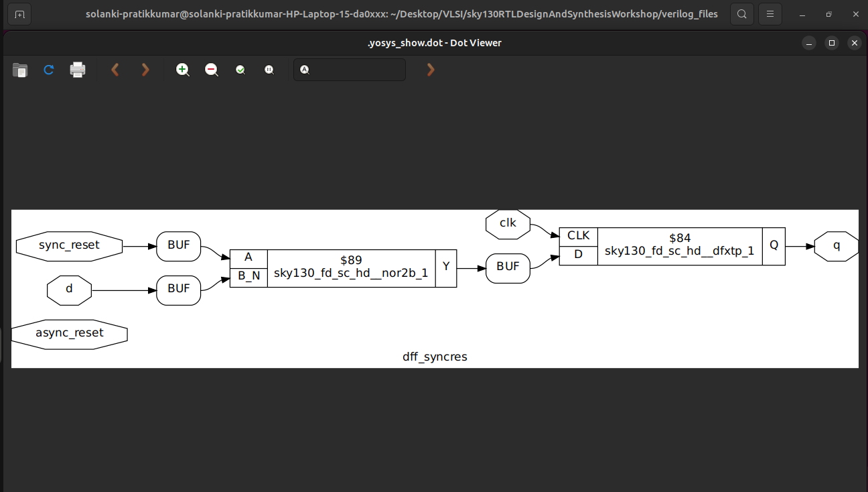868x492 pixels.
Task: Open the terminal hamburger menu
Action: click(770, 13)
